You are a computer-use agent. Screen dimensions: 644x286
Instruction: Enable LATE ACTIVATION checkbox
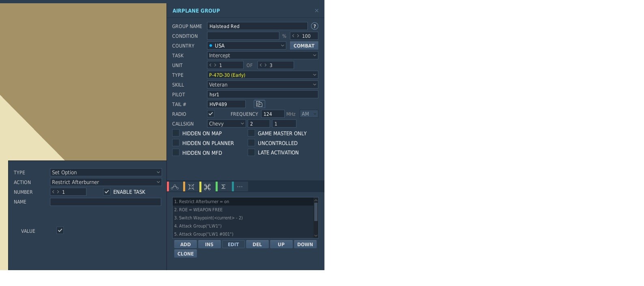click(x=251, y=152)
